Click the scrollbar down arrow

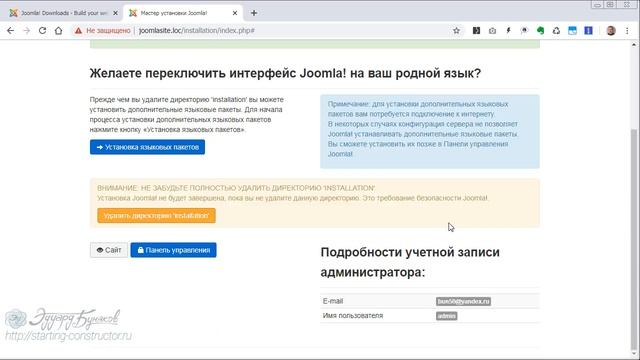tap(634, 354)
